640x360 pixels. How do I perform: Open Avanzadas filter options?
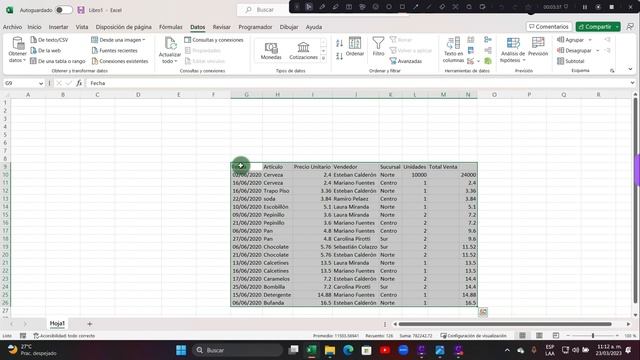coord(406,61)
